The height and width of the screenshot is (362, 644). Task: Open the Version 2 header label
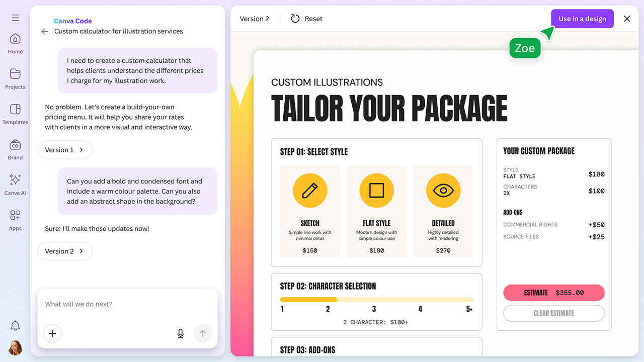254,19
